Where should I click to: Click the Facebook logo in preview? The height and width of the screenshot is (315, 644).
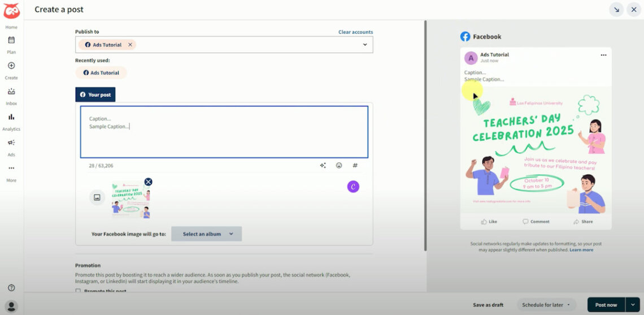point(465,37)
